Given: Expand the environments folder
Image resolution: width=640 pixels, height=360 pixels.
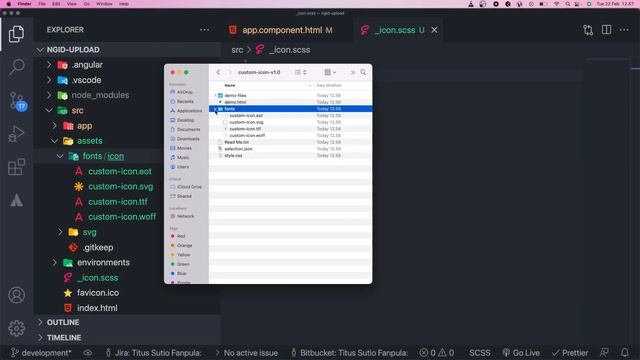Looking at the screenshot, I should [55, 262].
